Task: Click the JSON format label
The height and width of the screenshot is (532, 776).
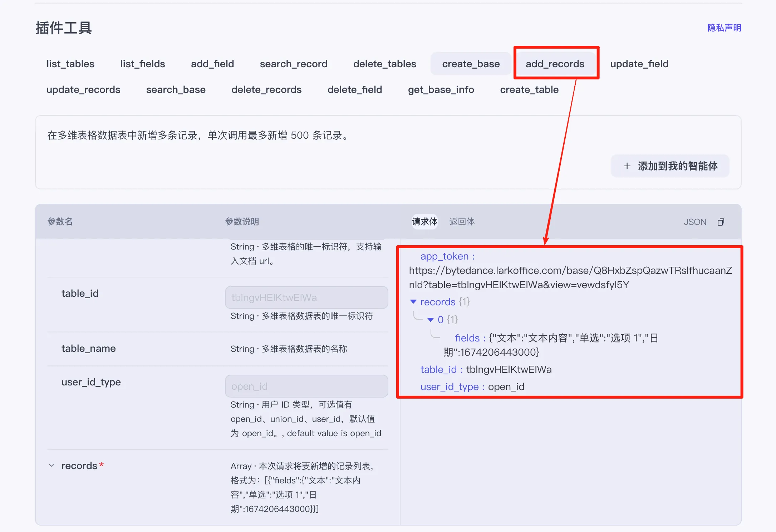Action: (695, 222)
